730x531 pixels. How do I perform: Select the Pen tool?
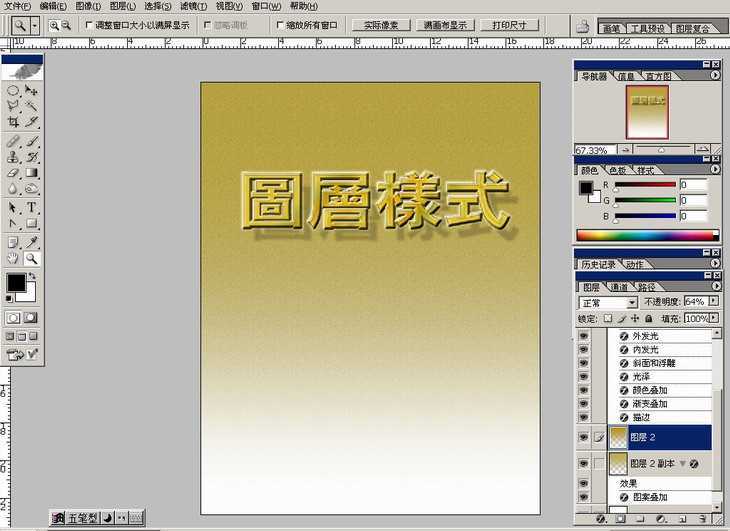[13, 223]
